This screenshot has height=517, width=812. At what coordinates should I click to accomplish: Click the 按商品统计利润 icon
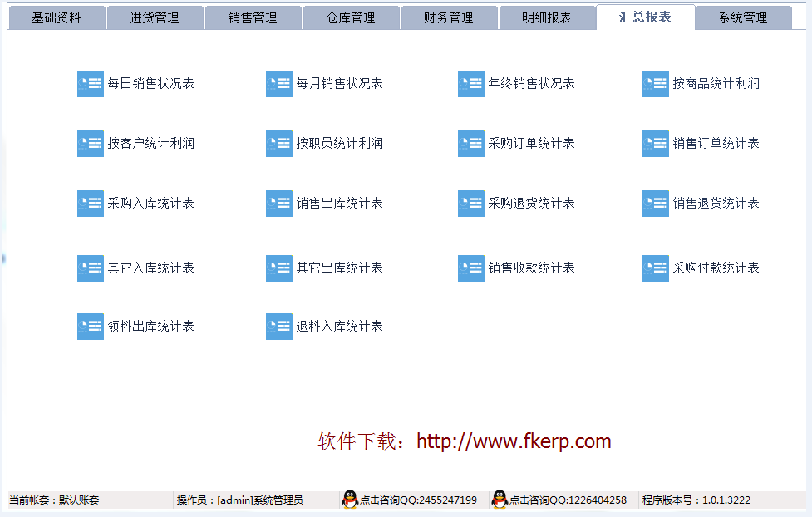pos(656,84)
